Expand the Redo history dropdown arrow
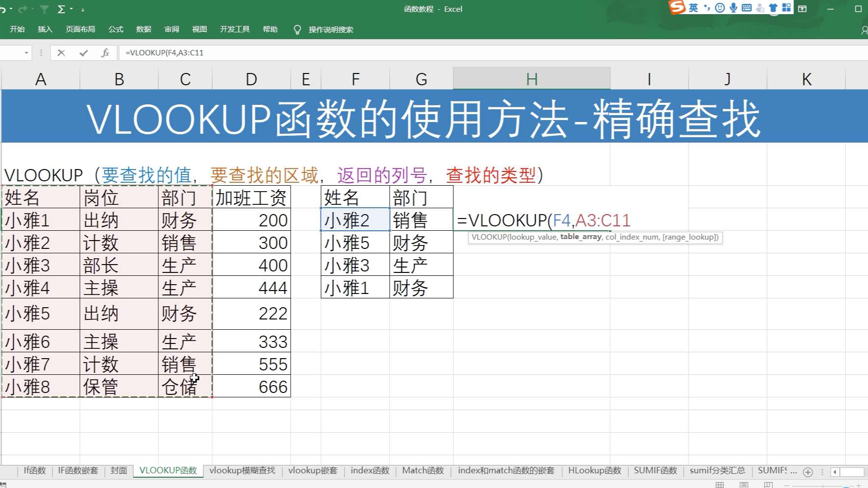The height and width of the screenshot is (488, 868). 33,9
